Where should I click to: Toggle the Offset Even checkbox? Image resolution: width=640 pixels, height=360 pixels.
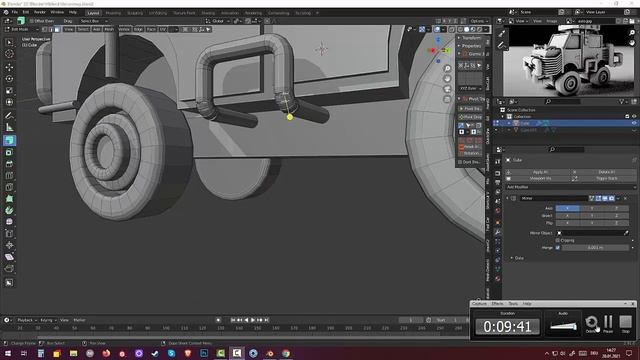pyautogui.click(x=31, y=21)
